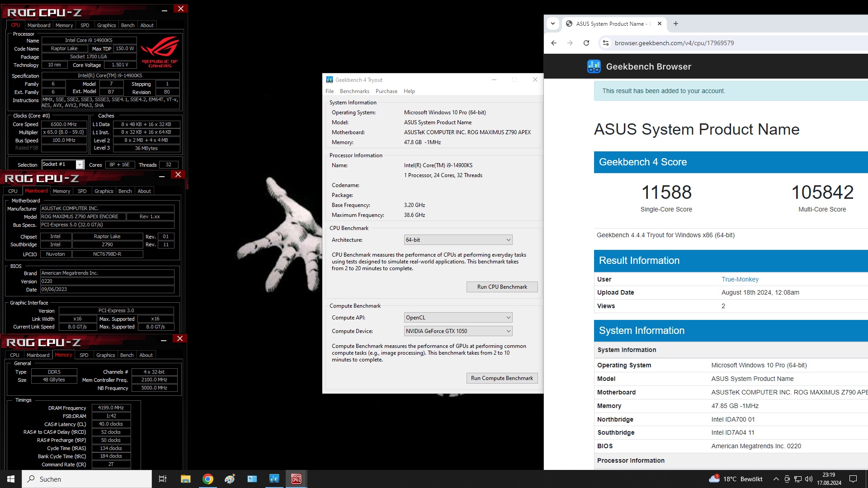The height and width of the screenshot is (488, 868).
Task: Click the Chrome forward arrow
Action: click(570, 43)
